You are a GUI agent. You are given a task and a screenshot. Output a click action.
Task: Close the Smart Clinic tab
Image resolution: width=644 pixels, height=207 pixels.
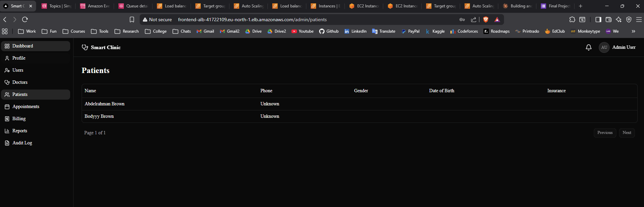31,6
